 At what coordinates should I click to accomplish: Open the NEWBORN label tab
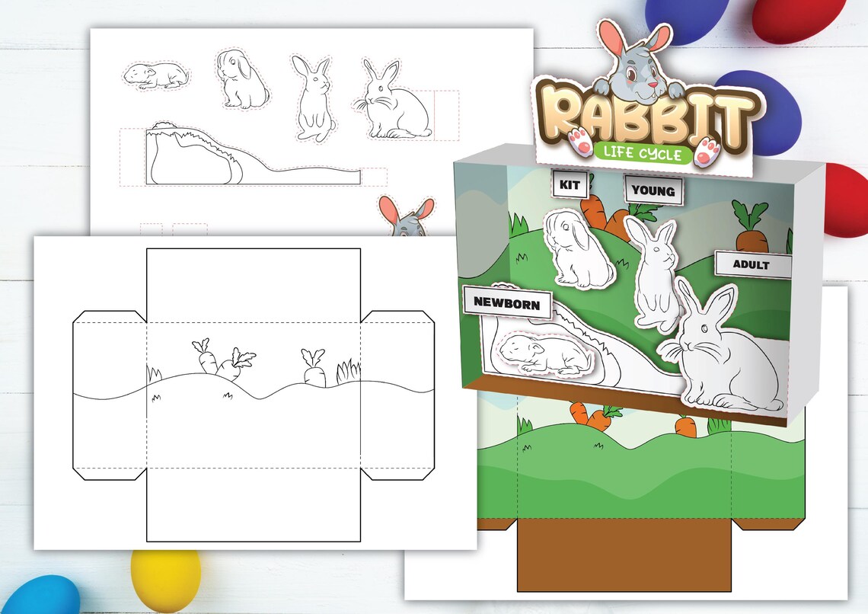(x=507, y=303)
